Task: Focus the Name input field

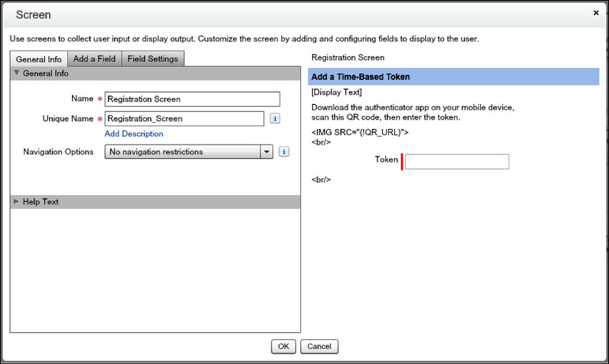Action: tap(192, 99)
